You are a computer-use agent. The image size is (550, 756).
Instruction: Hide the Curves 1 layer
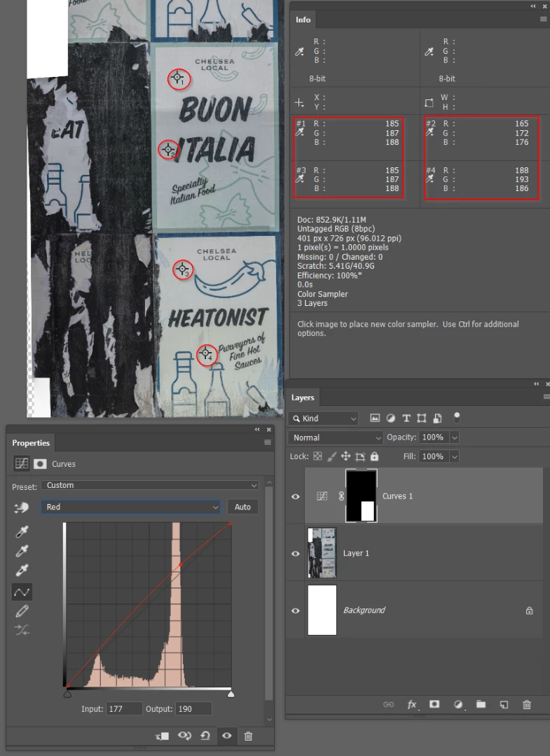pos(296,496)
